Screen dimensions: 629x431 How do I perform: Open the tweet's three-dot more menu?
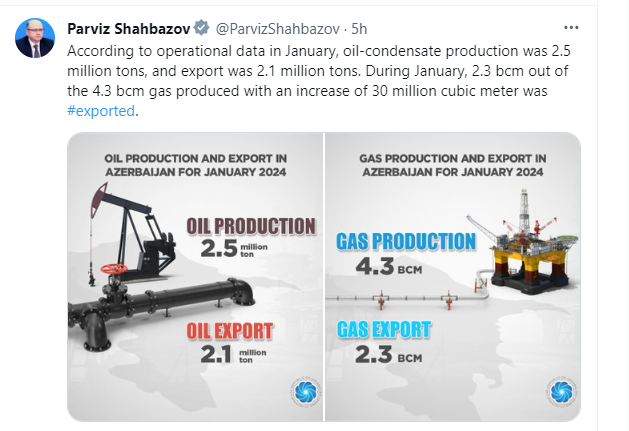pyautogui.click(x=570, y=27)
